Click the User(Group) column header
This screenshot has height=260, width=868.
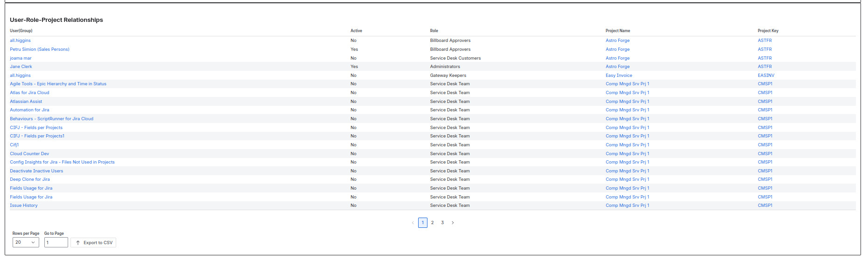point(21,31)
